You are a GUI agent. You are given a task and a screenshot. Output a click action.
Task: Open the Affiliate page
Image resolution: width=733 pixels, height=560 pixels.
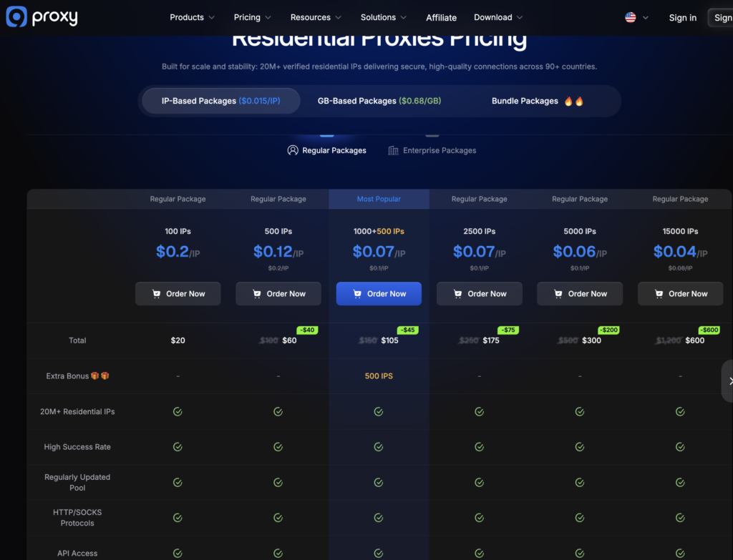pyautogui.click(x=441, y=18)
